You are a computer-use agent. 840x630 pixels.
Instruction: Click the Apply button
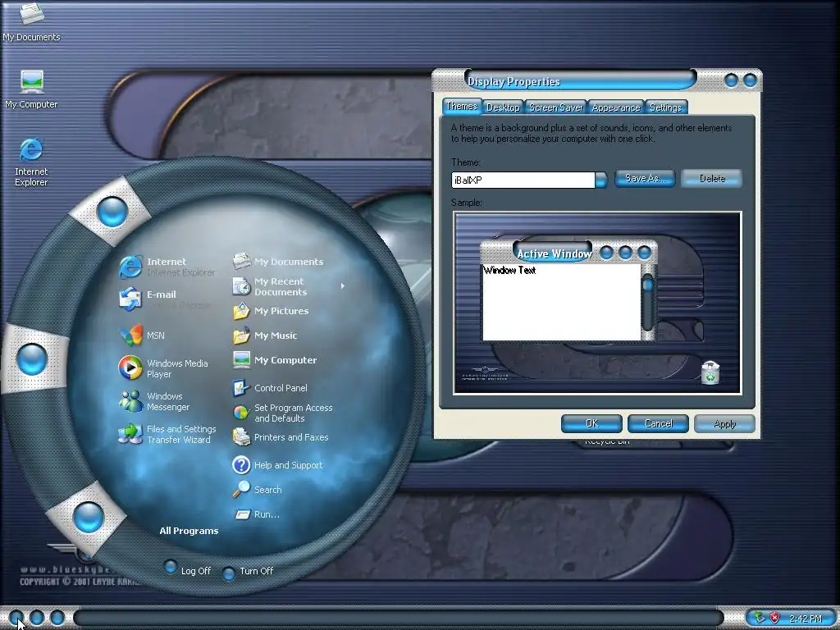(x=725, y=423)
